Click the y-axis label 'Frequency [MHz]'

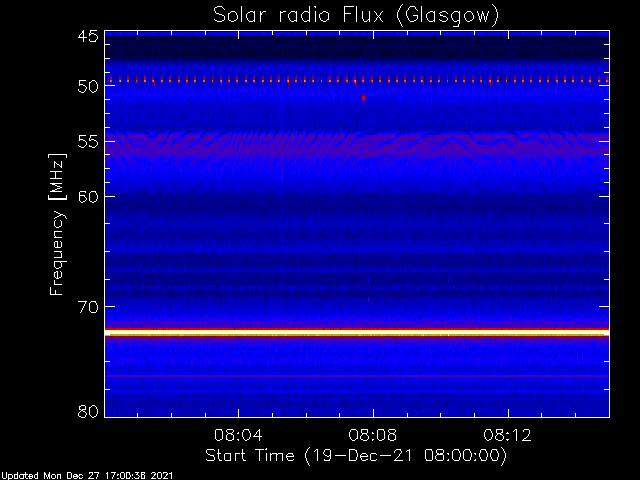coord(57,224)
